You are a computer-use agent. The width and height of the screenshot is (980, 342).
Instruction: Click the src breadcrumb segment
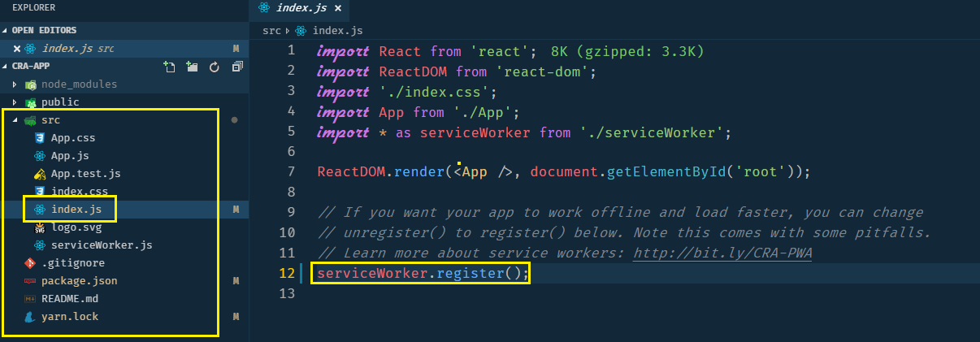click(271, 31)
